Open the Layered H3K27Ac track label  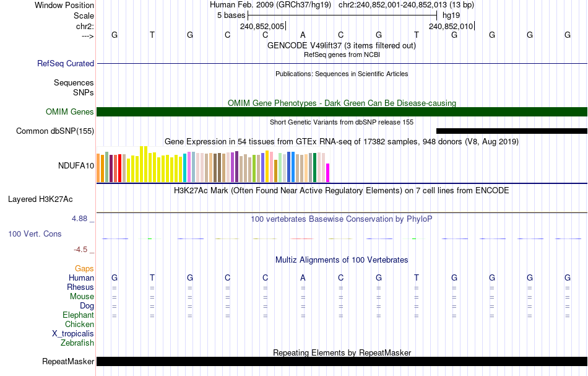click(40, 199)
